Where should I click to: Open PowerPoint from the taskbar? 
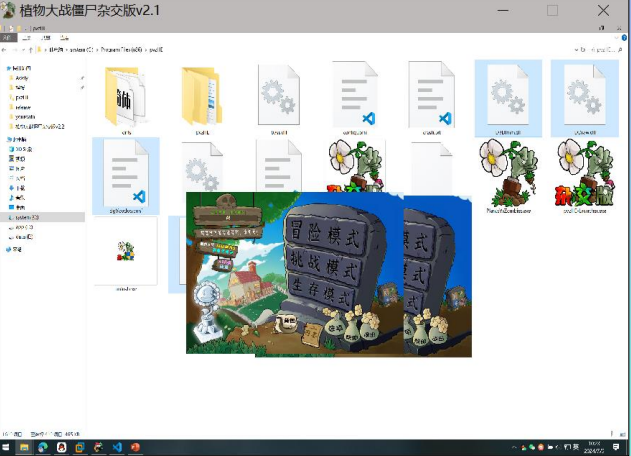136,447
